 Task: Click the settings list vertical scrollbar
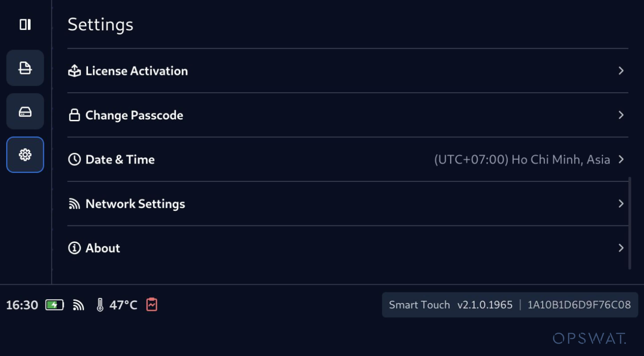click(630, 223)
